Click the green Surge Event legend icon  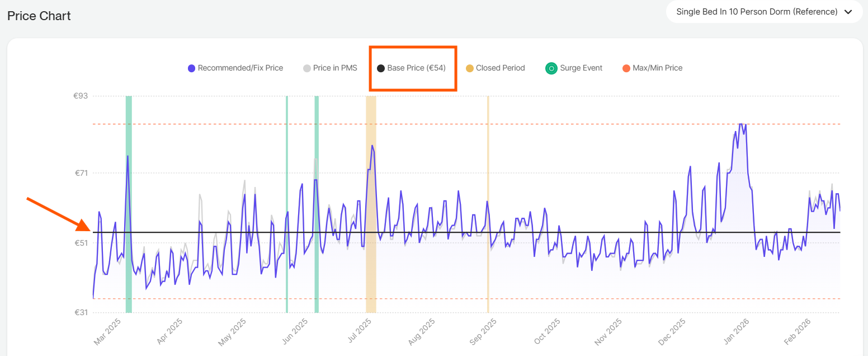pyautogui.click(x=551, y=68)
